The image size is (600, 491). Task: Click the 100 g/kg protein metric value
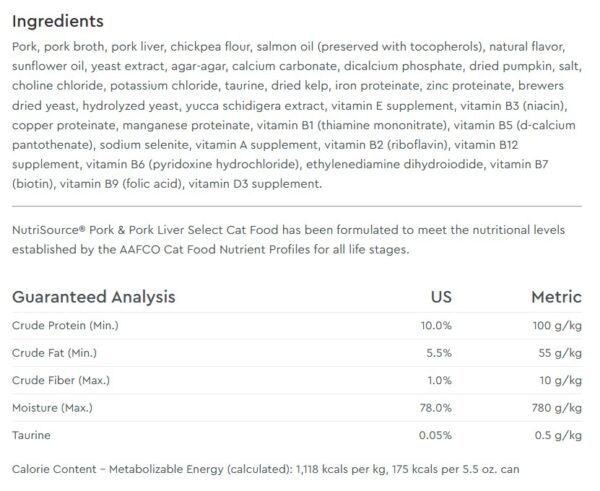point(557,326)
